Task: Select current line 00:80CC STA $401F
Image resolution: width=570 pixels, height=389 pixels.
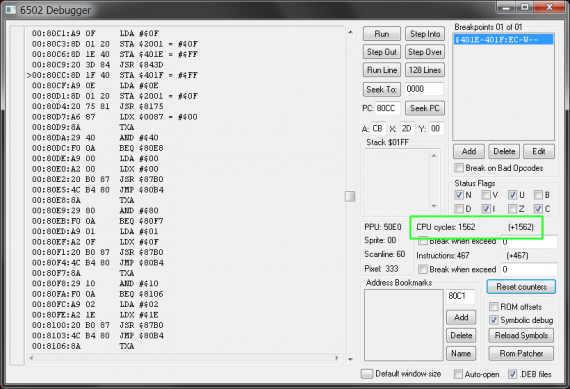Action: [112, 75]
